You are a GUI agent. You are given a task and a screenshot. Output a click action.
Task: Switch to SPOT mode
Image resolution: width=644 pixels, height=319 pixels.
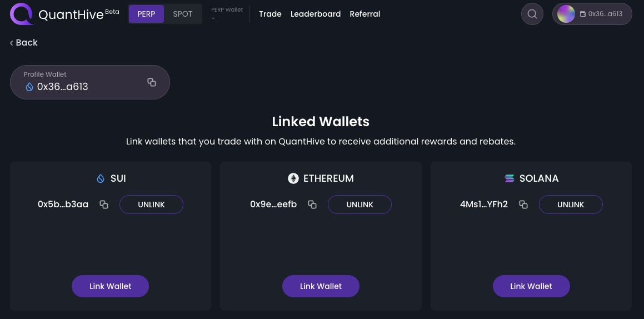[x=183, y=14]
